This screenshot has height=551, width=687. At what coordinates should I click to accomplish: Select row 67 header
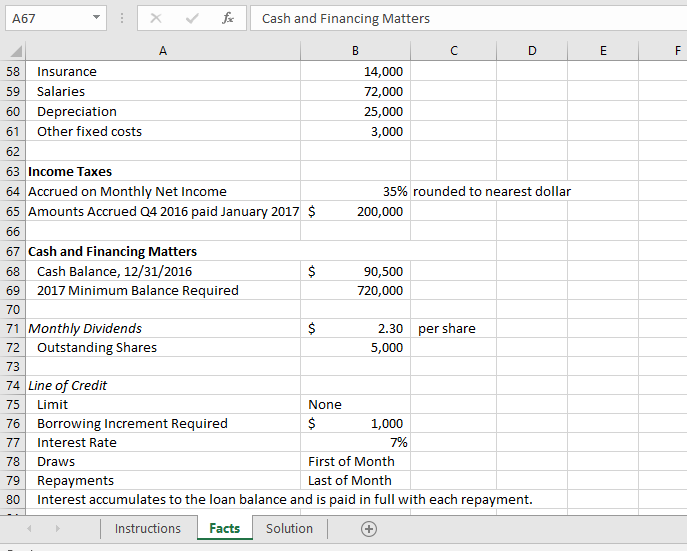click(x=13, y=251)
